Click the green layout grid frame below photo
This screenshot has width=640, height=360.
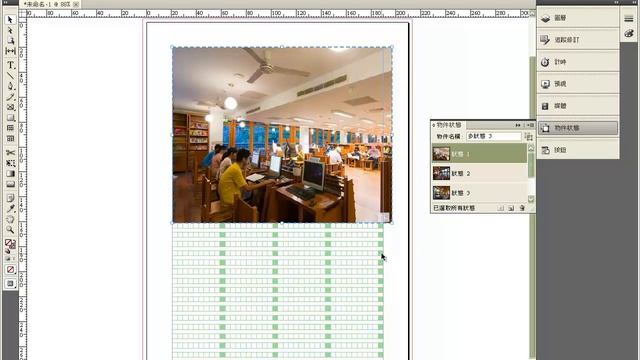[x=278, y=291]
